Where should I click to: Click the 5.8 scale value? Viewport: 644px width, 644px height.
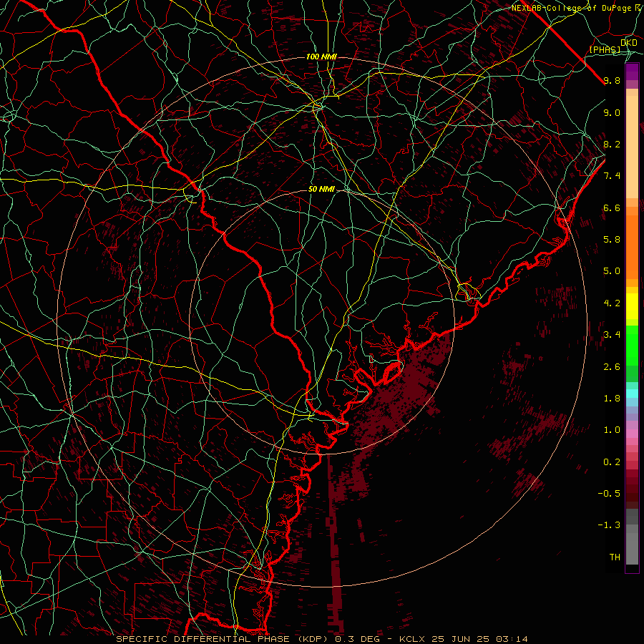(612, 240)
